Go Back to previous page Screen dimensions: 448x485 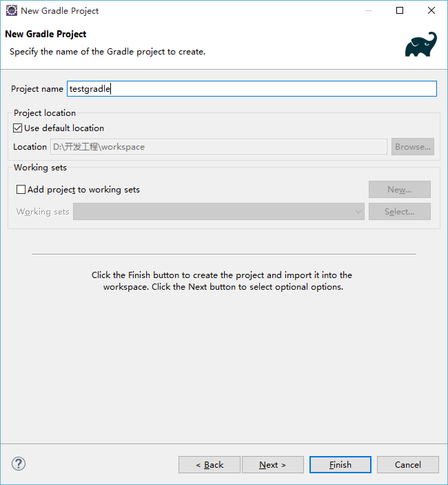tap(210, 464)
